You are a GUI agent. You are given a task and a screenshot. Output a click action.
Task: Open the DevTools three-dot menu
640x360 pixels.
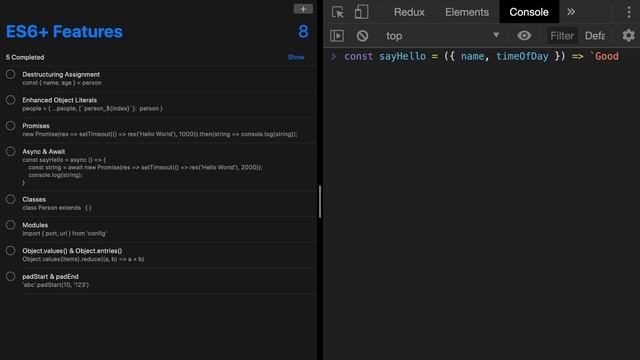click(x=629, y=12)
